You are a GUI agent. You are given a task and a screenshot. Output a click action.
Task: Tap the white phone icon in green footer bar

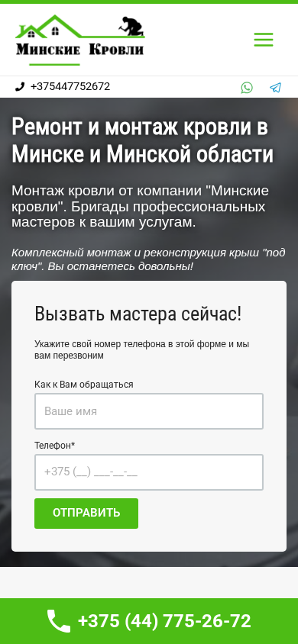point(59,621)
